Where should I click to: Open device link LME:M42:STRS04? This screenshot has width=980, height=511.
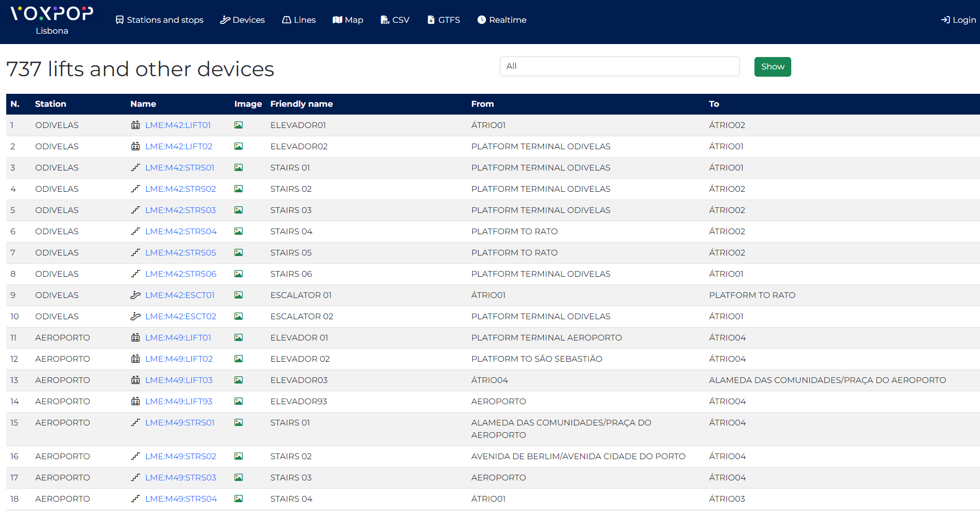click(181, 231)
